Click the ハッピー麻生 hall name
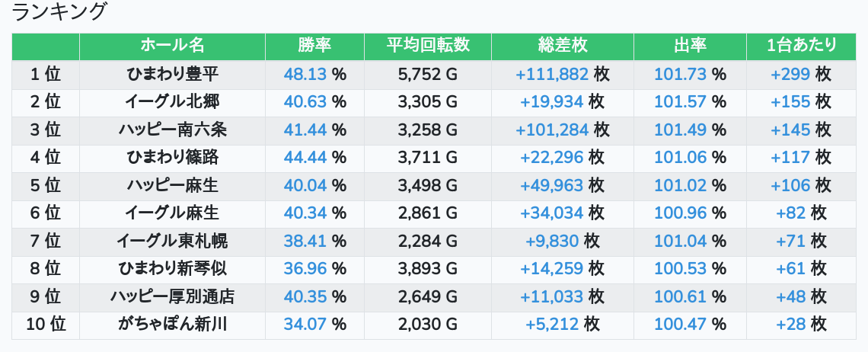Viewport: 868px width, 352px height. [x=172, y=185]
